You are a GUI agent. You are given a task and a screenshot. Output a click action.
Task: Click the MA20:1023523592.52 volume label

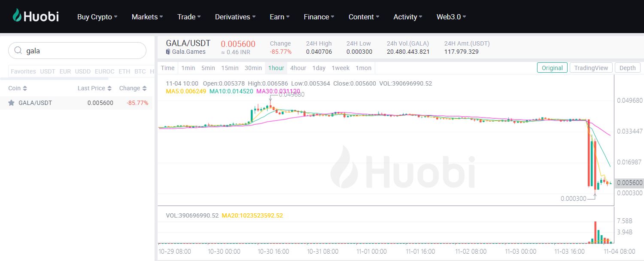coord(252,215)
